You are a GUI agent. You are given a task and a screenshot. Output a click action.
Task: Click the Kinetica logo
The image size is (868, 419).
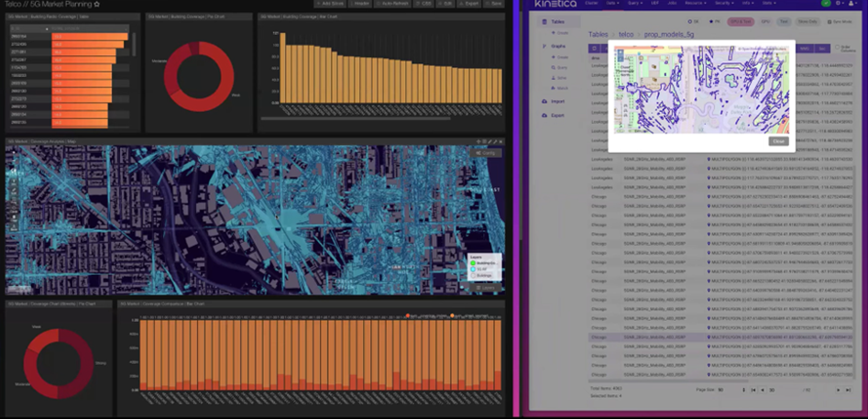(555, 4)
